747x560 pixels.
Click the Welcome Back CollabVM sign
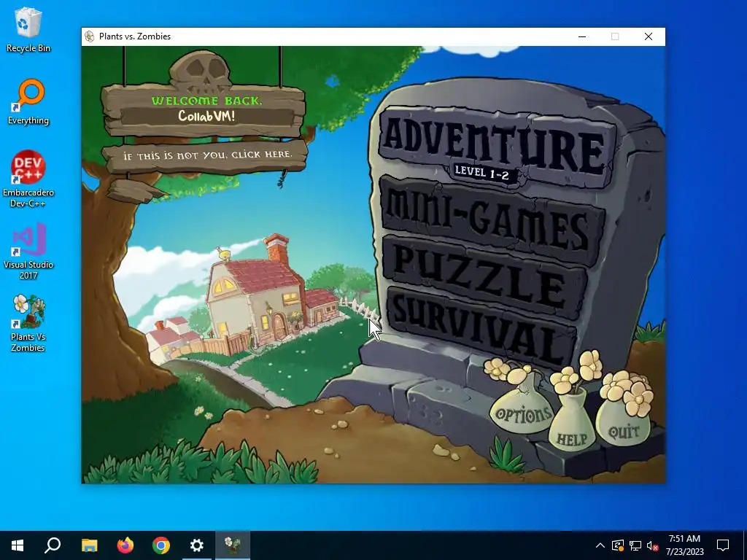pos(204,111)
